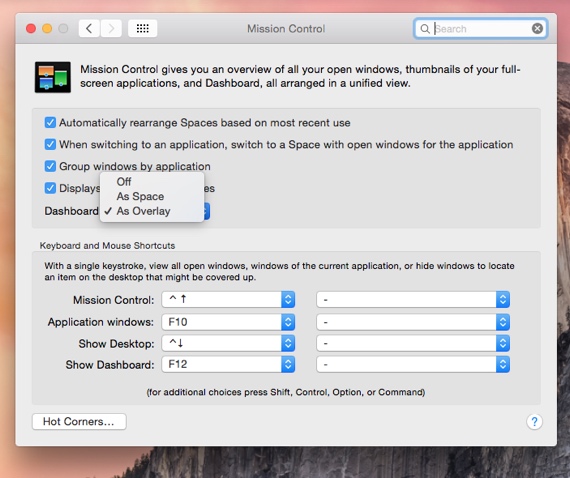Close the window with the red button
Image resolution: width=570 pixels, height=478 pixels.
pyautogui.click(x=31, y=28)
